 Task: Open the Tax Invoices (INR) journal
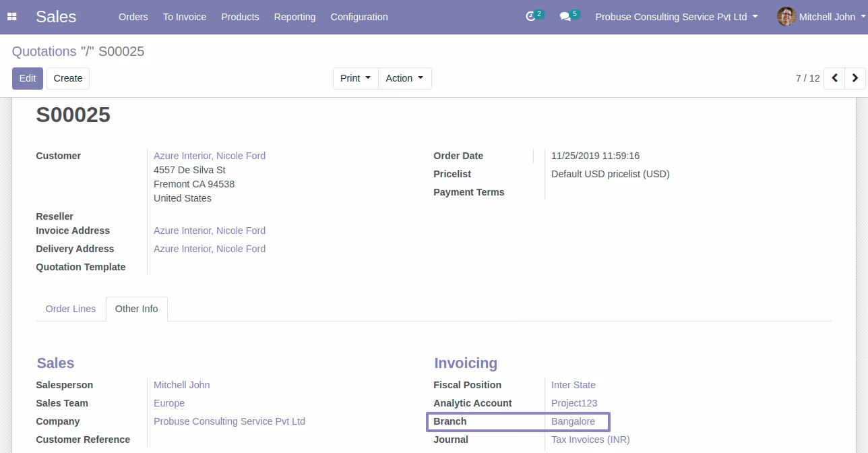(x=590, y=440)
